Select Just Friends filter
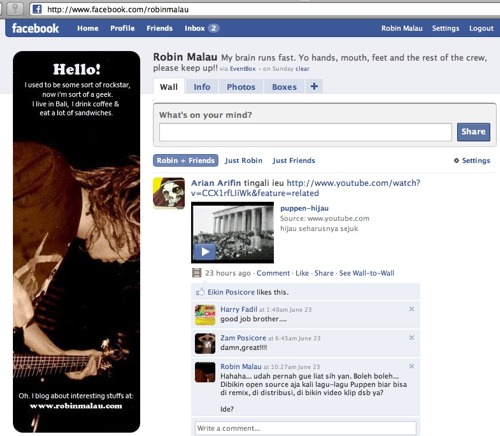Viewport: 500px width, 436px height. pyautogui.click(x=294, y=161)
